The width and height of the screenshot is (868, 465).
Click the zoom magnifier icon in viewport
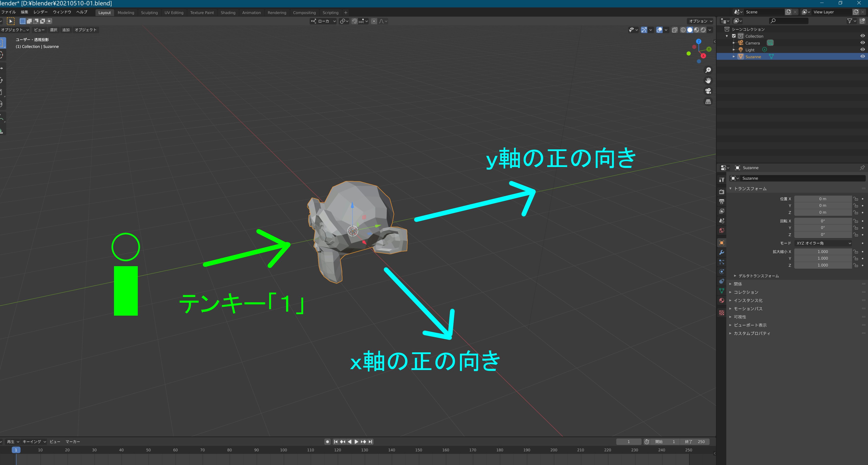708,70
